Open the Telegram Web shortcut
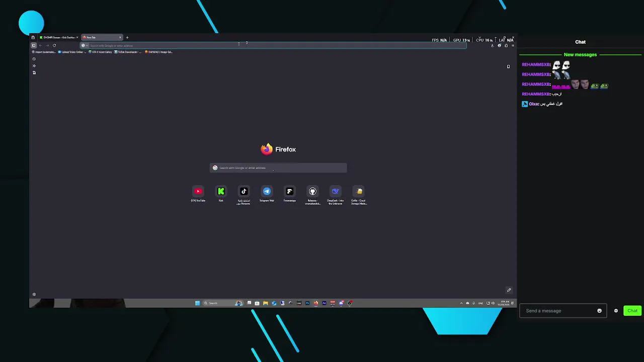 tap(267, 191)
